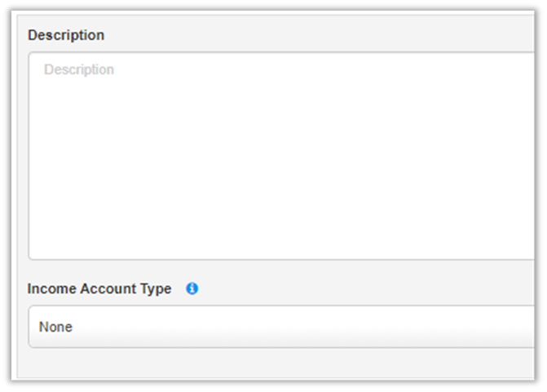Screen dimensions: 547x392
Task: Click the Income Account Type label
Action: tap(99, 288)
